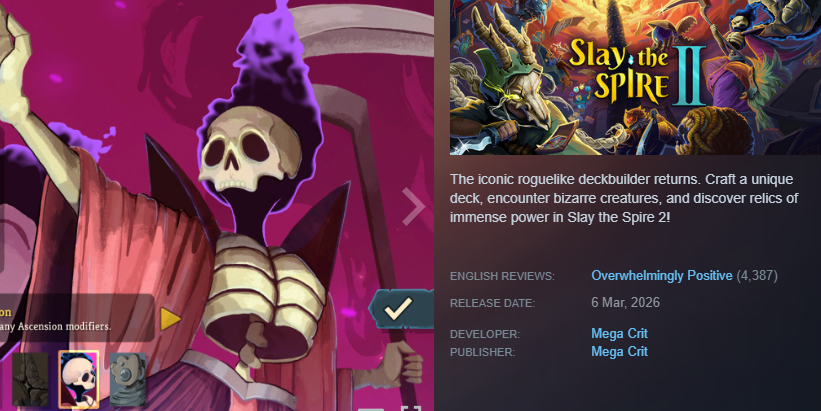The image size is (821, 411).
Task: Open developer Mega Crit link
Action: coord(619,334)
